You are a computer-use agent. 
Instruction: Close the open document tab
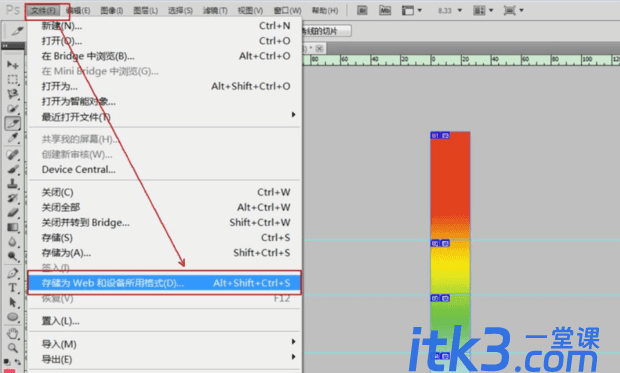point(319,49)
